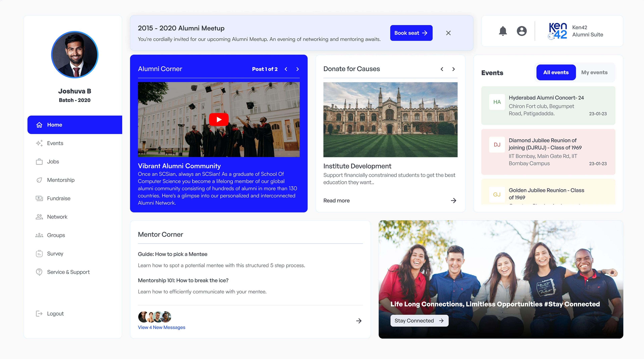
Task: Click the Mentor Corner arrow icon
Action: tap(359, 321)
